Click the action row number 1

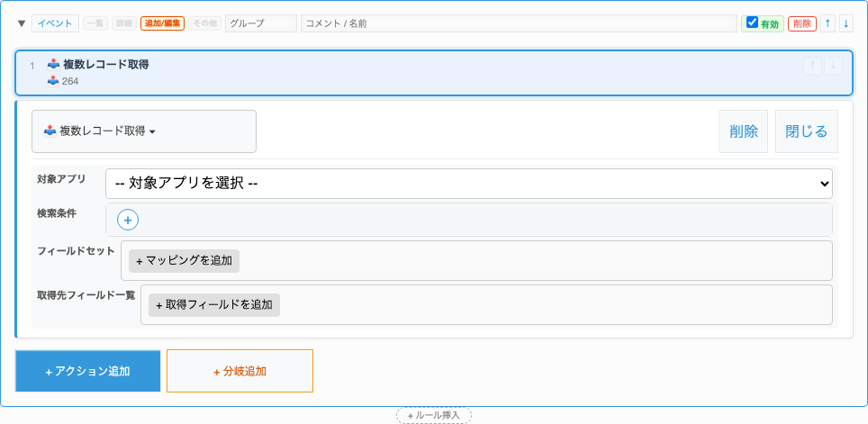click(32, 67)
